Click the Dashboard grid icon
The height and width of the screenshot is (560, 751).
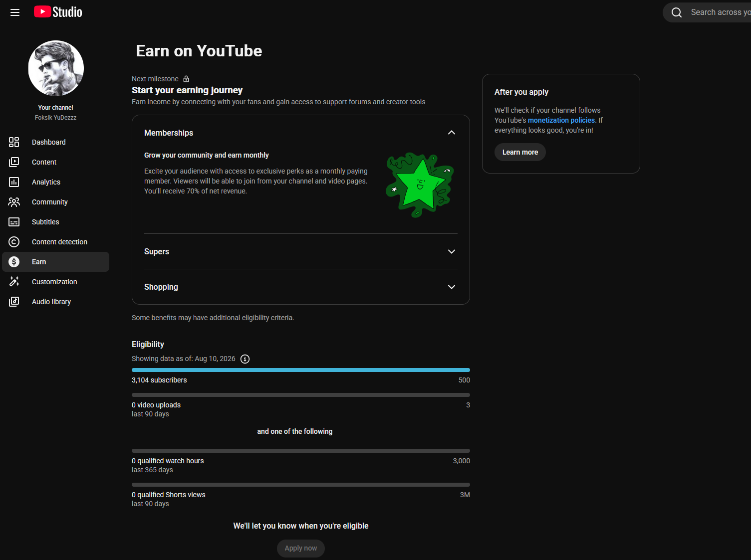(x=14, y=142)
